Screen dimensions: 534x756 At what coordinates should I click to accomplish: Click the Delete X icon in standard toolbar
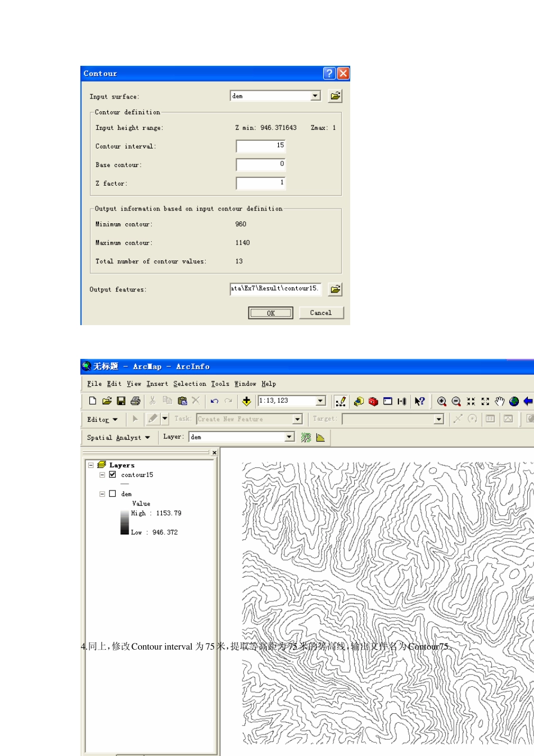[196, 400]
